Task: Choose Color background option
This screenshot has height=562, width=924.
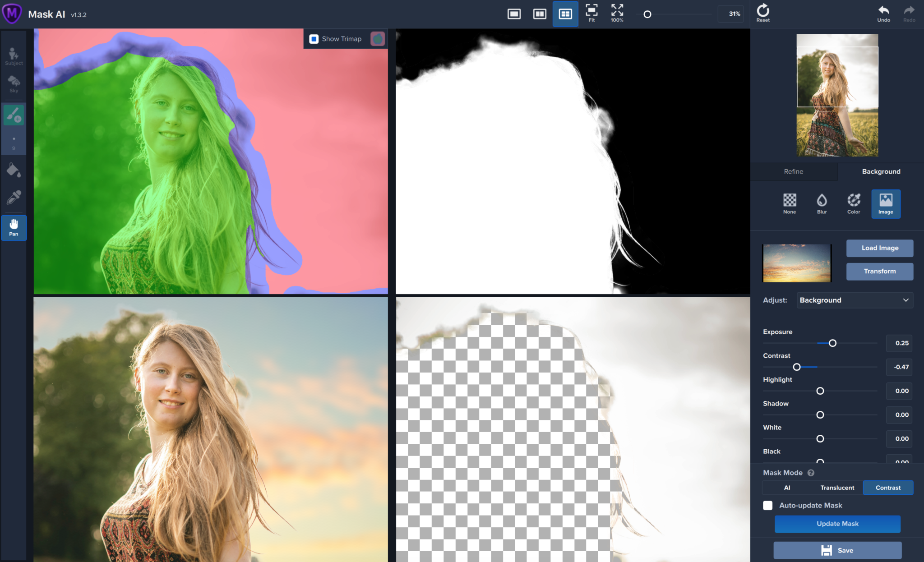Action: [854, 204]
